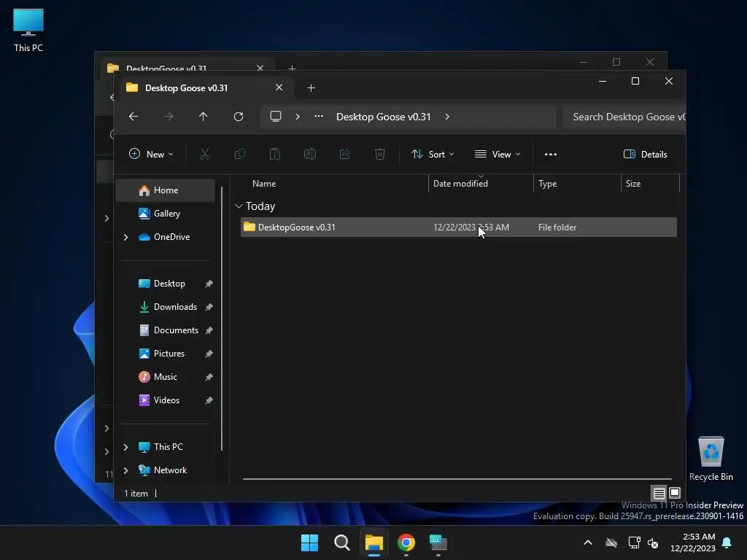Select This PC in navigation pane
This screenshot has width=747, height=560.
click(x=160, y=447)
